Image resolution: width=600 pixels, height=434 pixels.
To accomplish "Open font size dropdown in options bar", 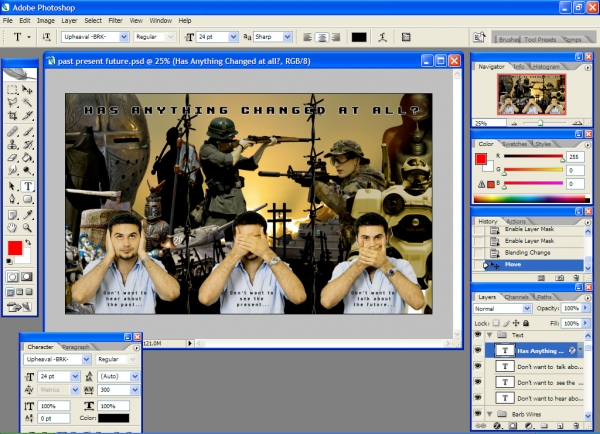I will click(x=233, y=37).
